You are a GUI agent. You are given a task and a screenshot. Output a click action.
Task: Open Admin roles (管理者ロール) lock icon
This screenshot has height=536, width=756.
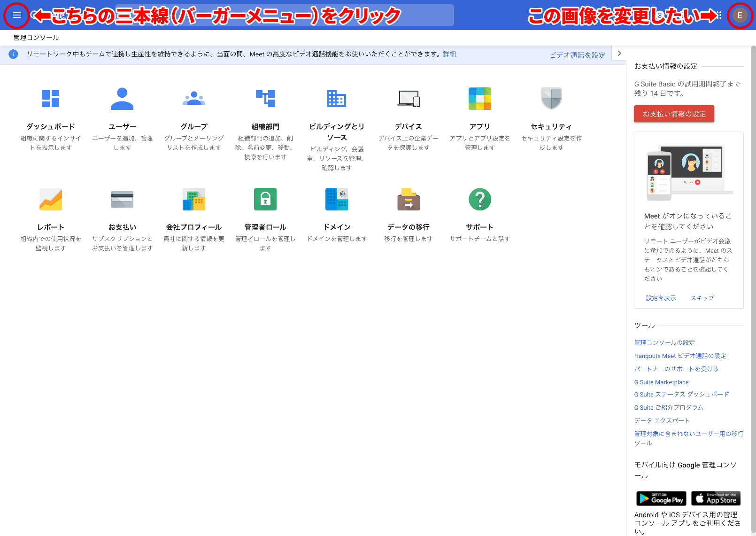pyautogui.click(x=265, y=199)
